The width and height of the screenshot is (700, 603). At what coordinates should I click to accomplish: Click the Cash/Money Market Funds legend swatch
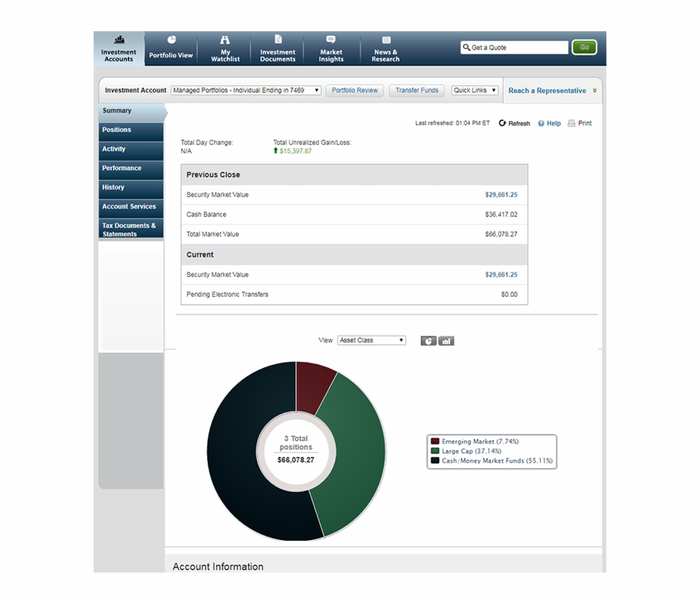click(434, 461)
